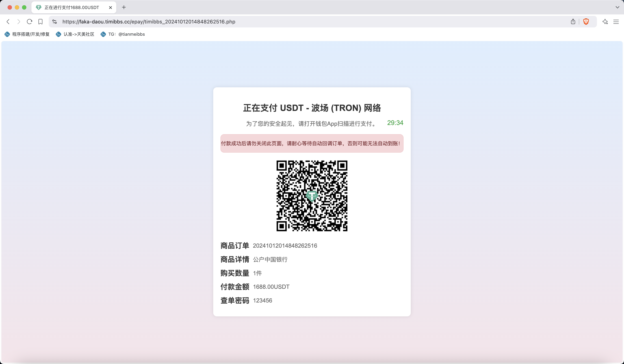This screenshot has height=364, width=624.
Task: Open bookmark TG: @tianmeibbs
Action: coord(123,34)
